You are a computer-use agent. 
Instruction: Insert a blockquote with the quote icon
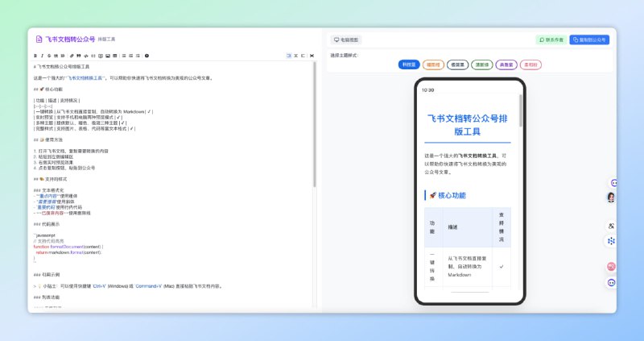point(78,56)
